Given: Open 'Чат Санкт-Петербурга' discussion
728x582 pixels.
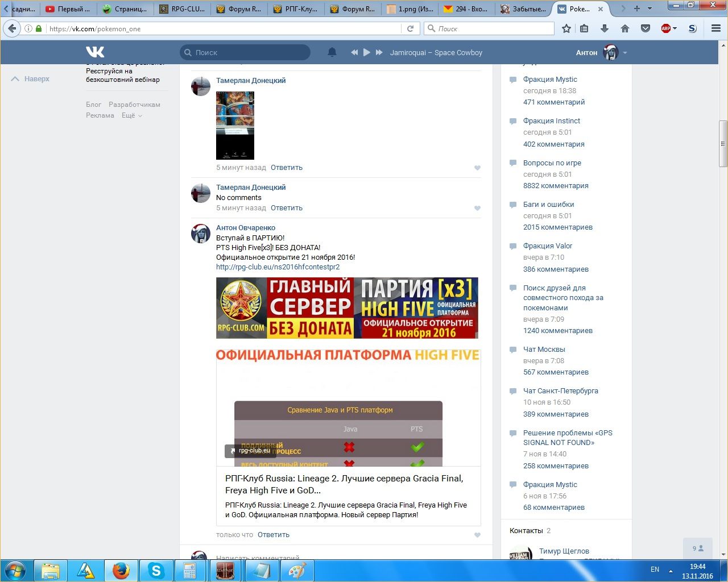Looking at the screenshot, I should pyautogui.click(x=561, y=391).
